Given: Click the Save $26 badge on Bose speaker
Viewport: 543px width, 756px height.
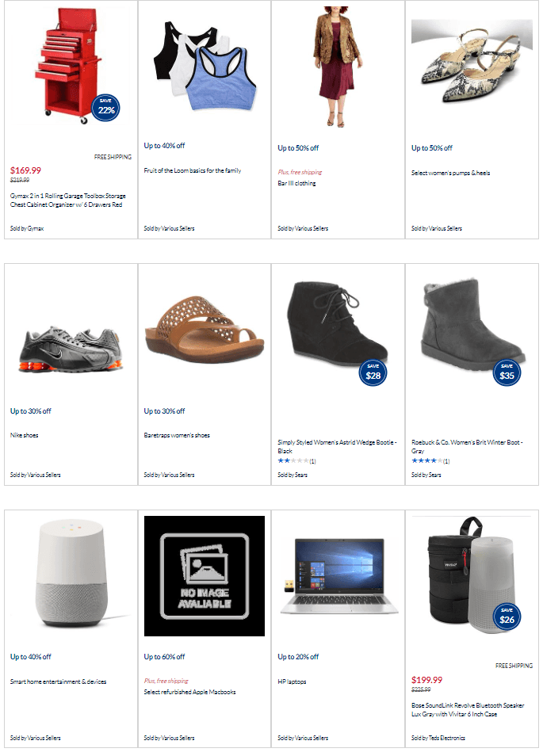Looking at the screenshot, I should click(507, 617).
